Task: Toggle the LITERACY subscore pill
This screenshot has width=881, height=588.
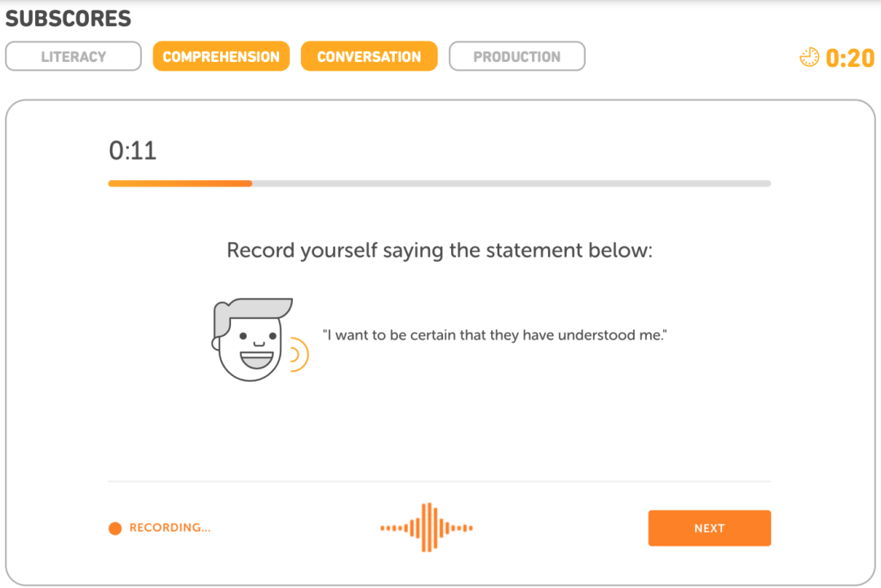Action: [x=73, y=57]
